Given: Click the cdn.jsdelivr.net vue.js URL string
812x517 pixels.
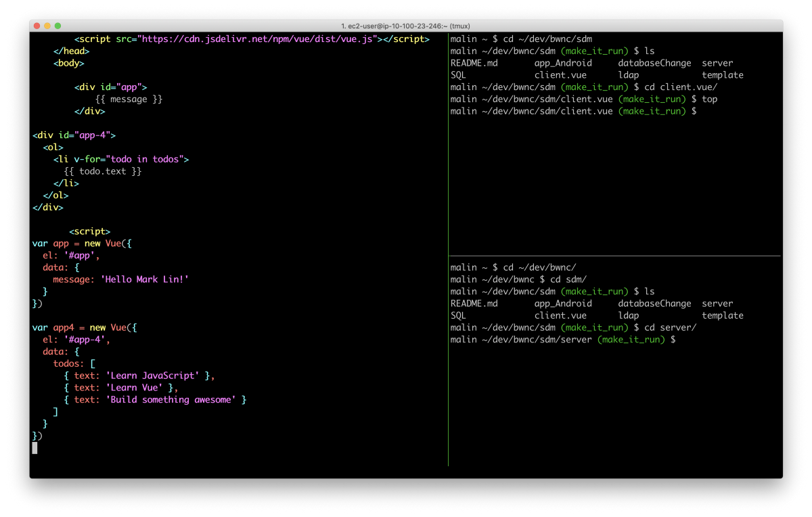Looking at the screenshot, I should click(256, 39).
